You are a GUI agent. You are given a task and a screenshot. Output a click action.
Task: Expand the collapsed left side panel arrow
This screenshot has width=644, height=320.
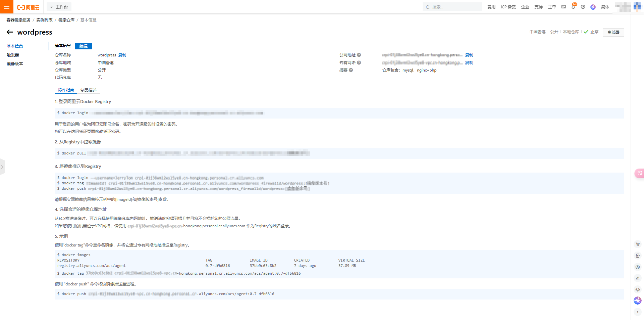click(x=2, y=167)
